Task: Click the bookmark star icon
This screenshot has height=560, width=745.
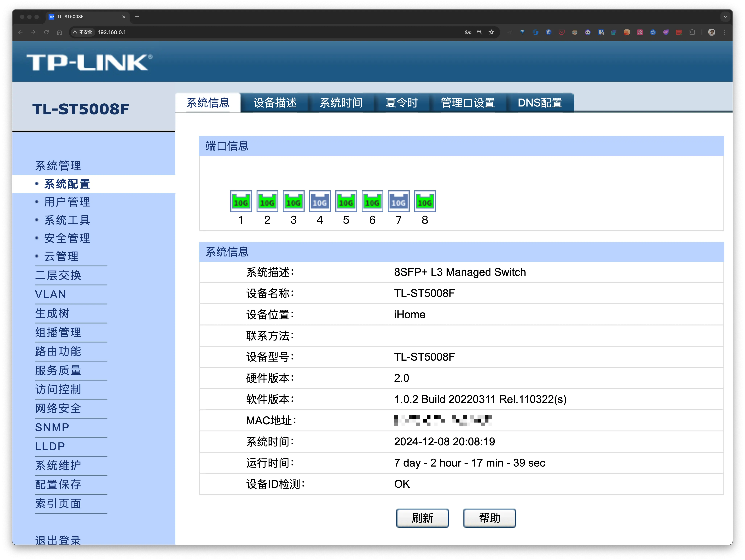Action: pos(491,32)
